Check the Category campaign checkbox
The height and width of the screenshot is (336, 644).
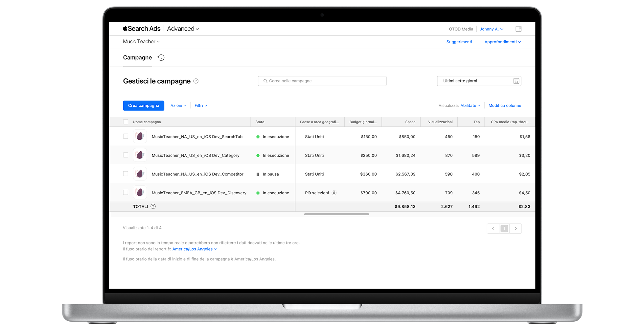point(126,155)
